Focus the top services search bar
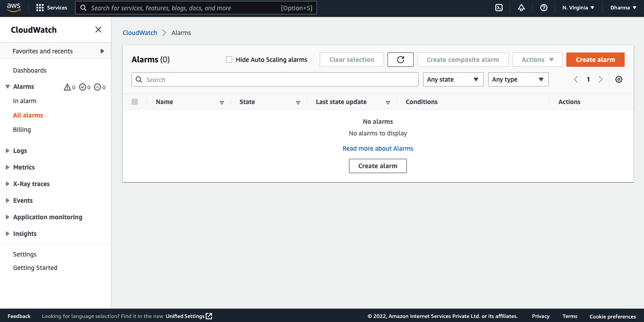Image resolution: width=644 pixels, height=322 pixels. click(x=196, y=8)
